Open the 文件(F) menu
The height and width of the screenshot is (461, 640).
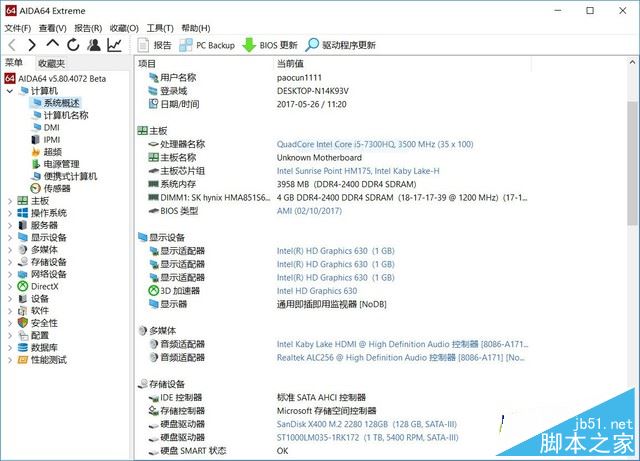coord(18,28)
